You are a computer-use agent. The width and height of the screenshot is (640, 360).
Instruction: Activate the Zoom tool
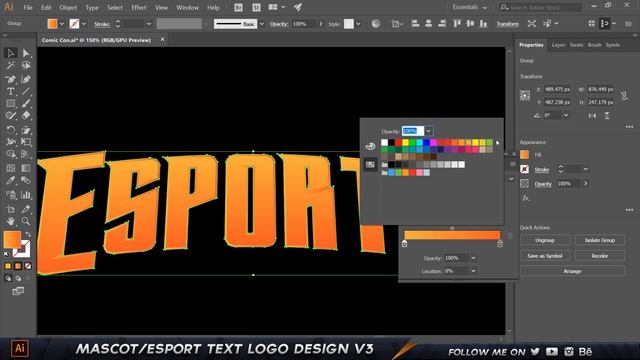coord(26,221)
